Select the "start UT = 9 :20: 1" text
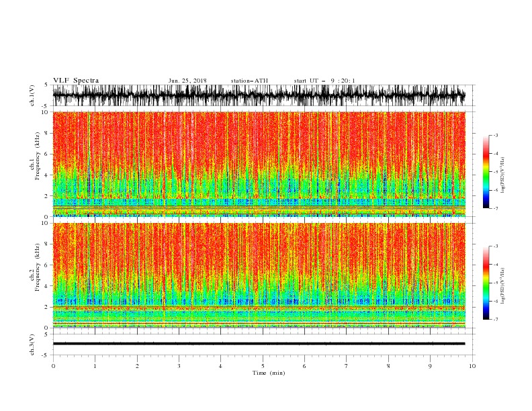 pyautogui.click(x=324, y=81)
